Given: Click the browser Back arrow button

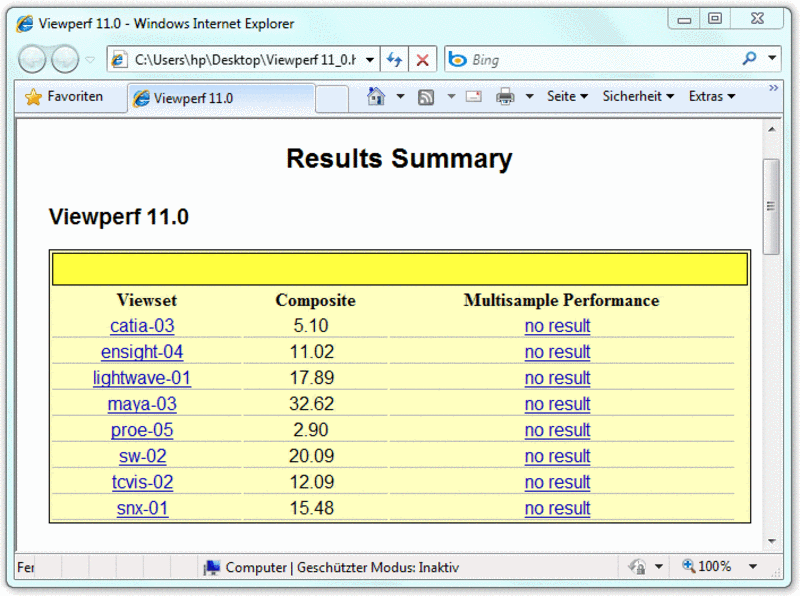Looking at the screenshot, I should pos(33,60).
